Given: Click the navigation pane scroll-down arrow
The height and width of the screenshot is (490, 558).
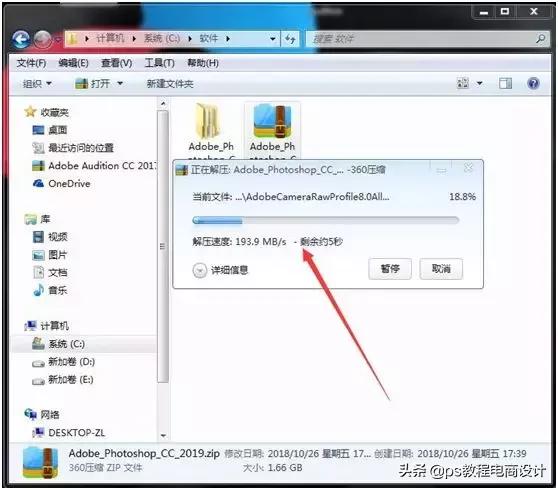Looking at the screenshot, I should (163, 435).
